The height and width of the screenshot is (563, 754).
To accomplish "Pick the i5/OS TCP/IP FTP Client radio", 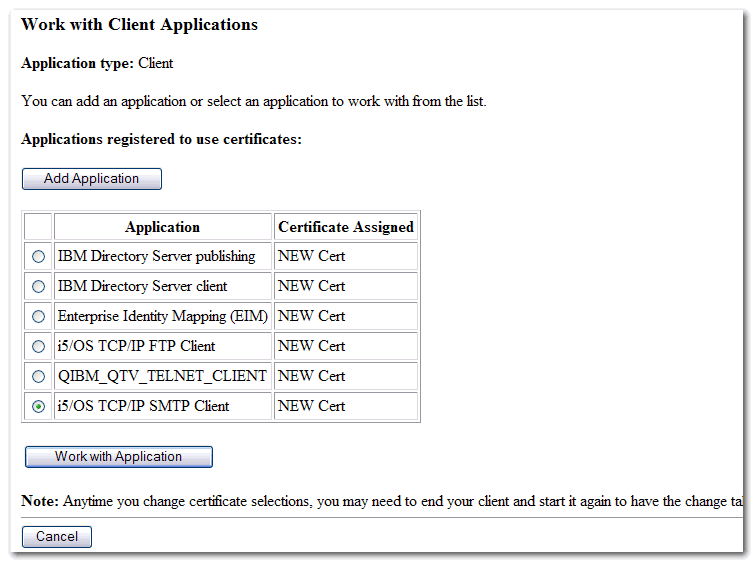I will pos(38,346).
